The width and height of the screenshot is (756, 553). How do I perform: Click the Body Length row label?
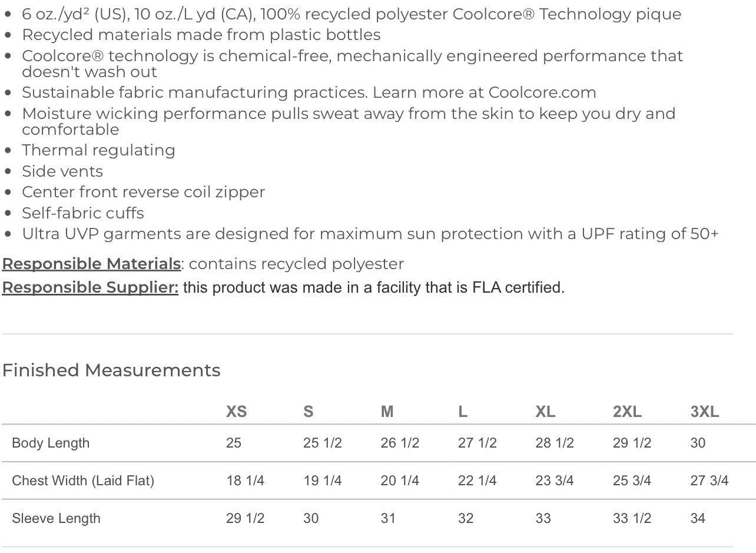[51, 443]
